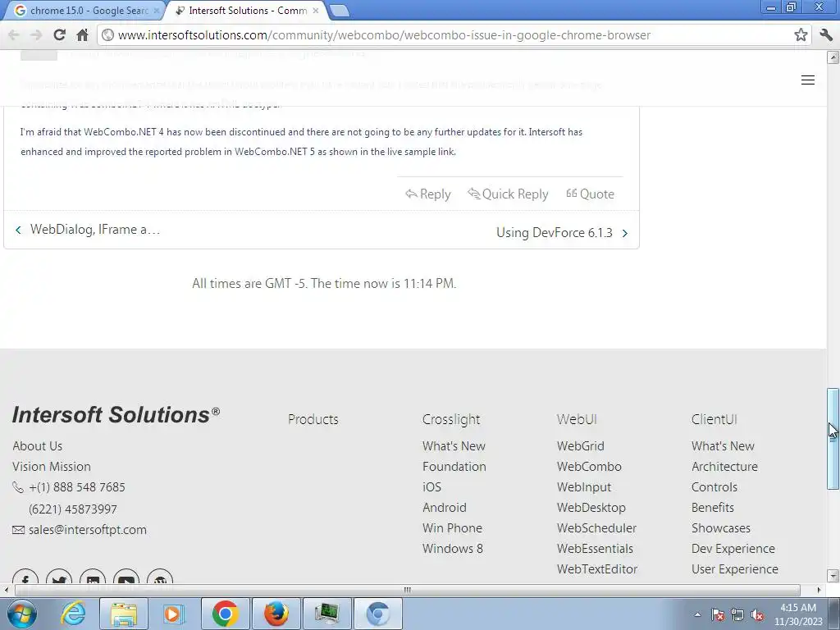
Task: Open the User Experience link
Action: [734, 569]
